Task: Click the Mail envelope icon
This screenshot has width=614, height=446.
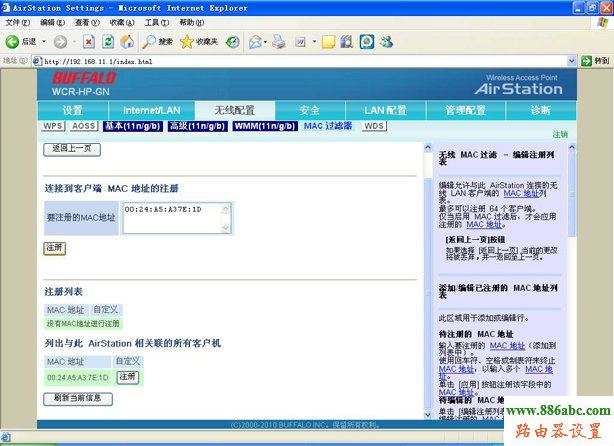Action: click(255, 42)
